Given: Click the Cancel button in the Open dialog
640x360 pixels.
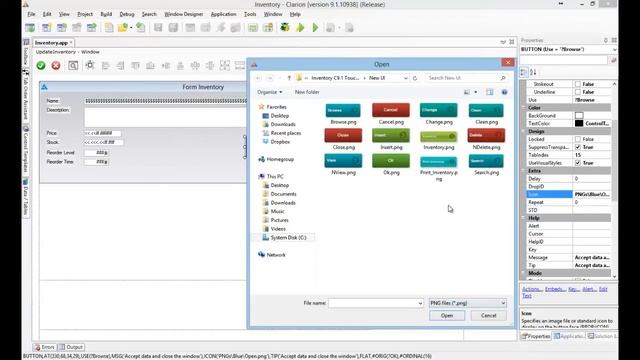Looking at the screenshot, I should [489, 316].
